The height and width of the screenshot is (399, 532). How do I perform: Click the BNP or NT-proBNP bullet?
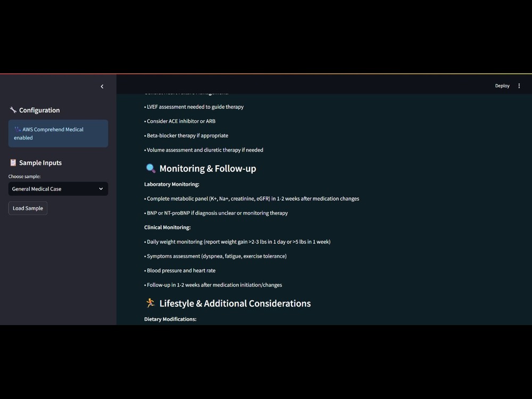pos(216,213)
